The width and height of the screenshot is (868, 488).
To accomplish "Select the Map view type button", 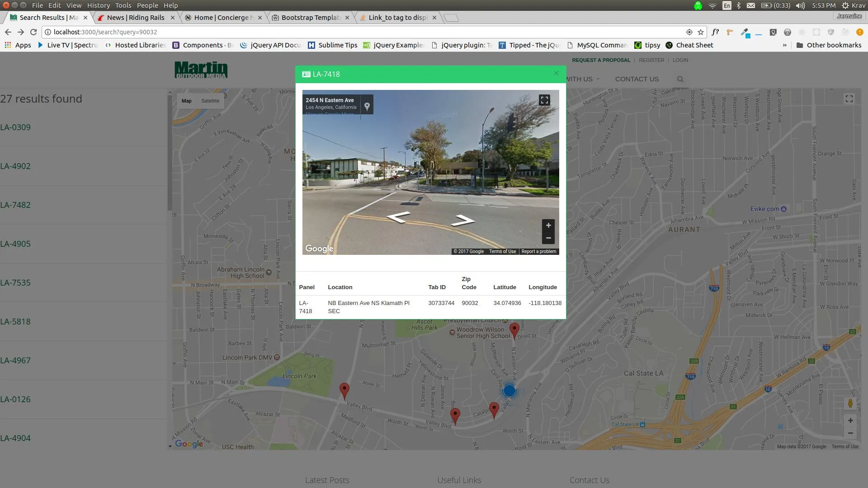I will click(x=187, y=101).
